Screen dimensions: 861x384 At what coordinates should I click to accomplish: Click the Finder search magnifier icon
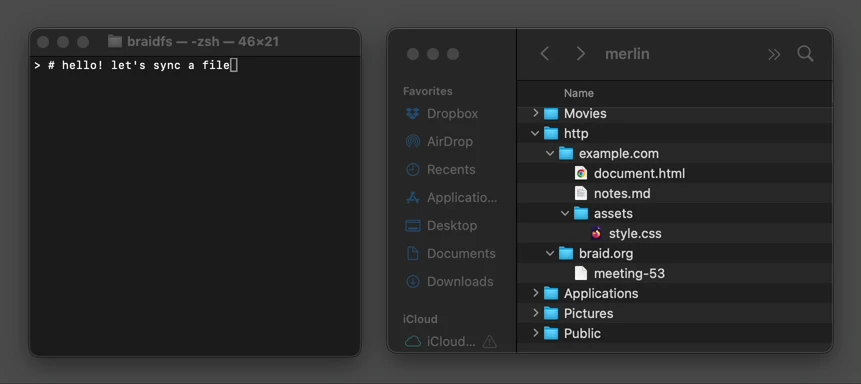click(x=805, y=54)
